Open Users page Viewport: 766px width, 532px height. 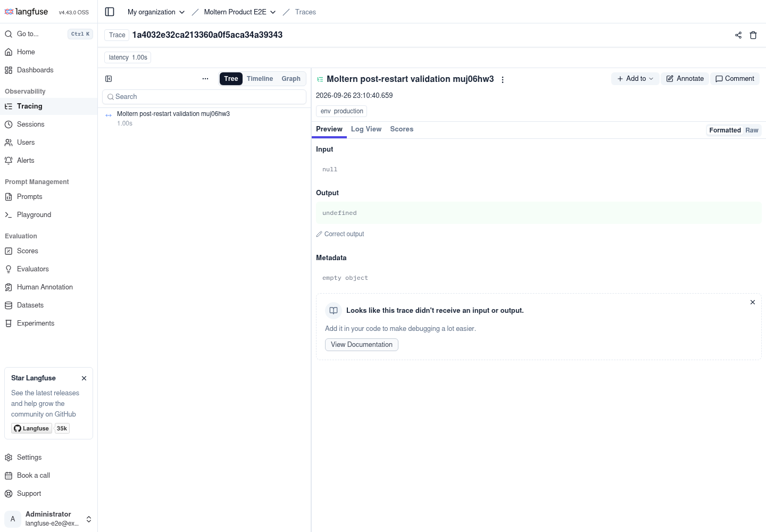pos(48,143)
